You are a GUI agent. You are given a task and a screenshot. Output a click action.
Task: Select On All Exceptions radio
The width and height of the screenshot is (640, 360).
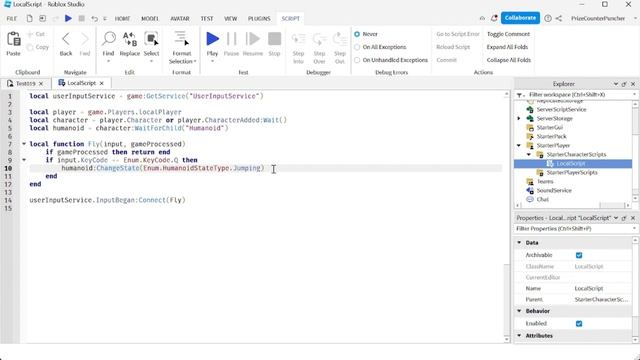coord(357,47)
